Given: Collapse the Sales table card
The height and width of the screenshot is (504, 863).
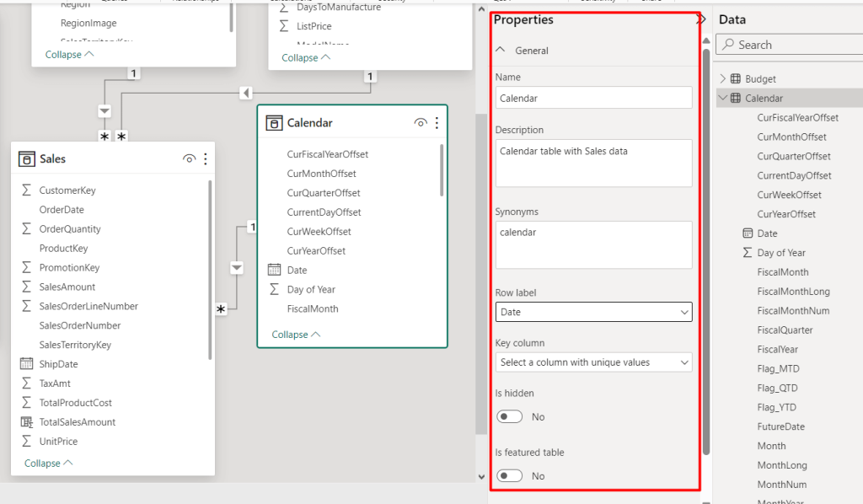Looking at the screenshot, I should click(x=48, y=464).
